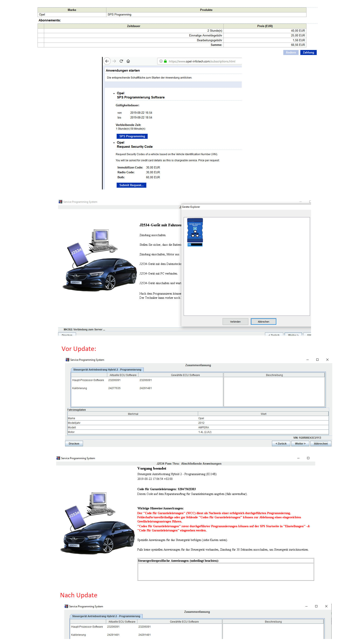
Task: Click Verbinden in Geräte-Explorer
Action: pyautogui.click(x=235, y=321)
